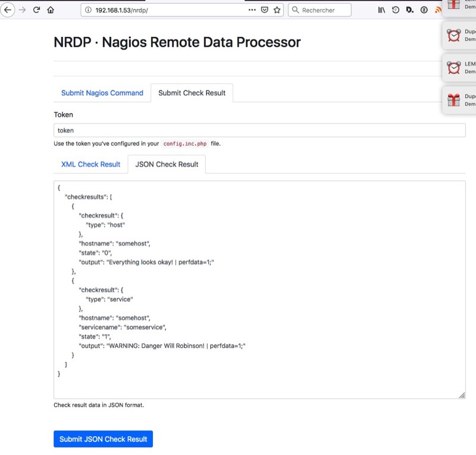Viewport: 476px width, 455px height.
Task: Switch to Submit Nagios Command tab
Action: [102, 93]
